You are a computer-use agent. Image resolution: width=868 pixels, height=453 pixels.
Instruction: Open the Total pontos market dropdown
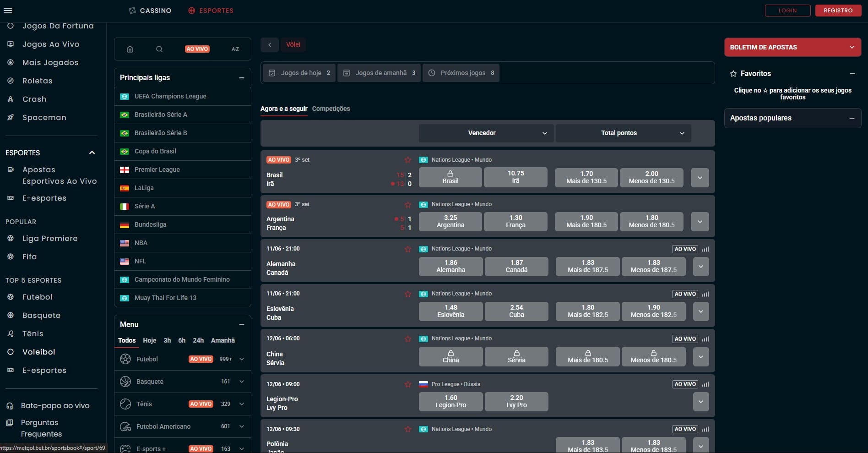[623, 133]
